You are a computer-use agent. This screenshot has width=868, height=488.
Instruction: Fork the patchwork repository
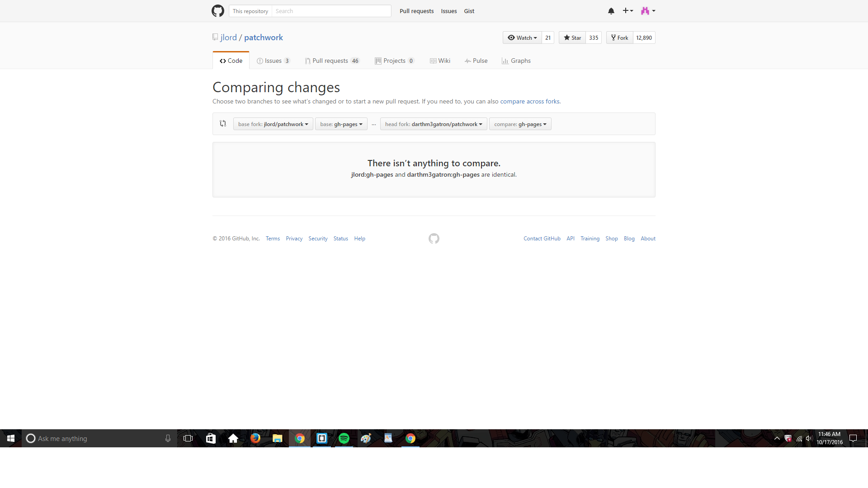(x=619, y=38)
